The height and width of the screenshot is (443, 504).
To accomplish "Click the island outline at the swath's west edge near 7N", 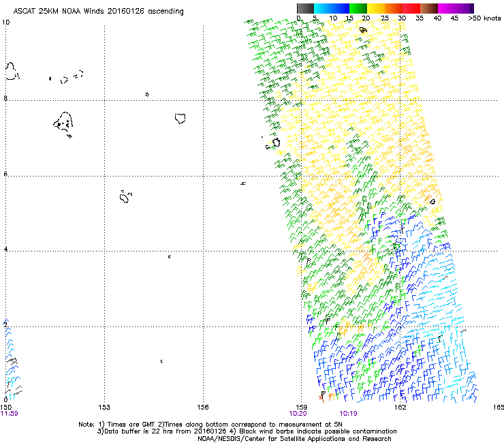I will pos(276,142).
